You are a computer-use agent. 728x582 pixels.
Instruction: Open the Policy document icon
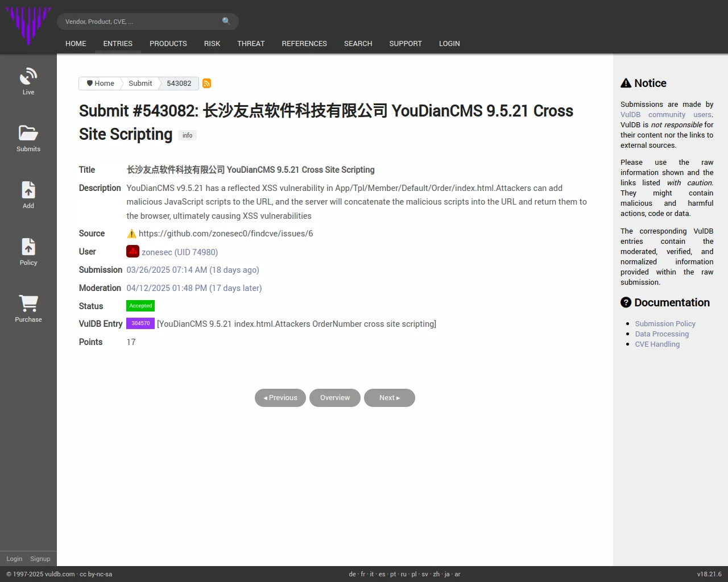click(28, 247)
